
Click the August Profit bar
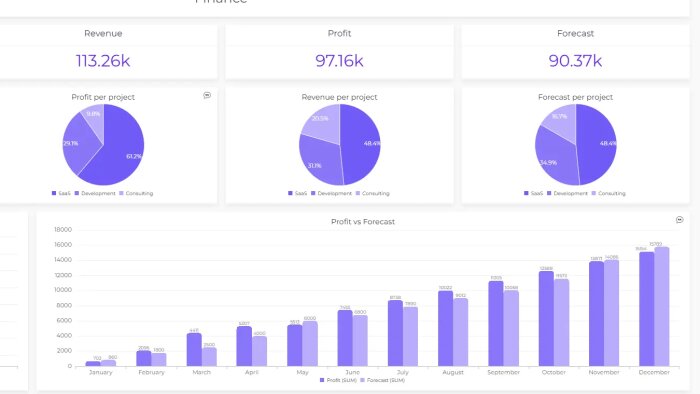pos(446,328)
